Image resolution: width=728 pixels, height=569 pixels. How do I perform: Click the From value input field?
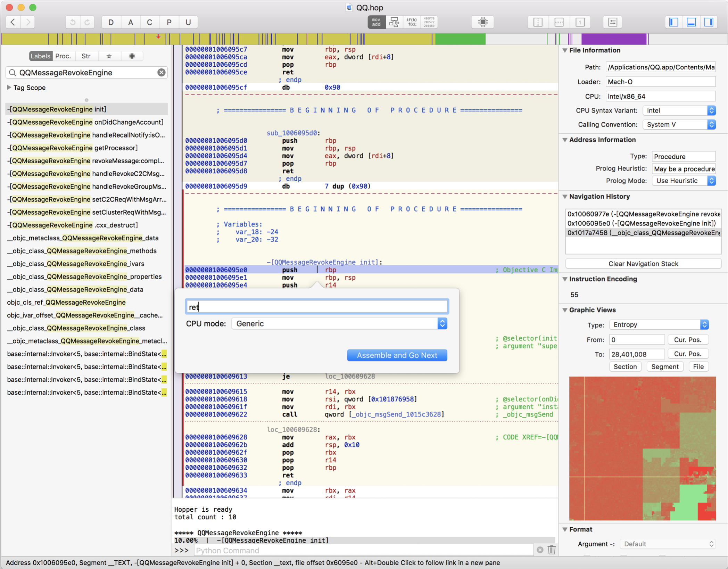pyautogui.click(x=637, y=340)
